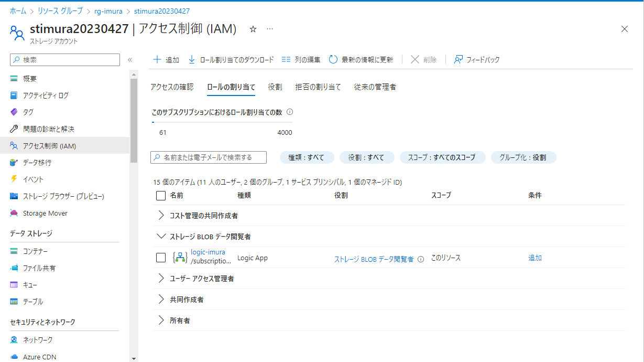This screenshot has height=362, width=644.
Task: Click the 役割 column header
Action: 341,195
